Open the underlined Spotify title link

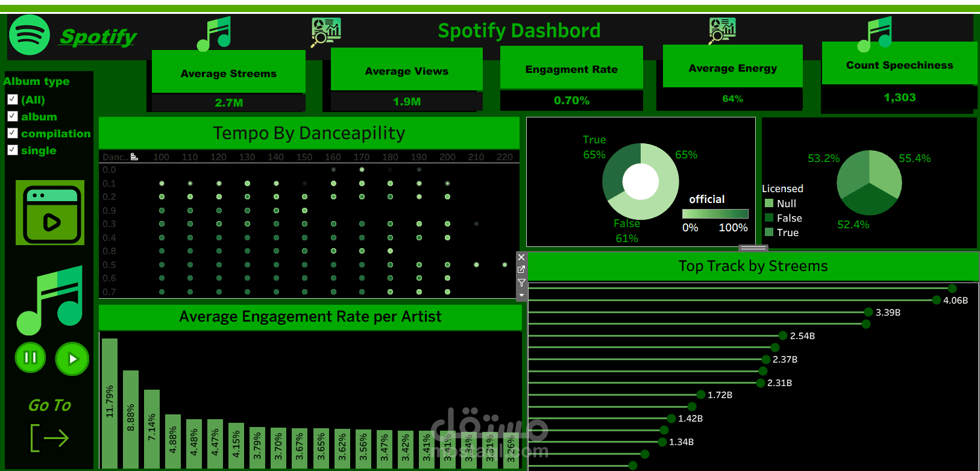98,37
